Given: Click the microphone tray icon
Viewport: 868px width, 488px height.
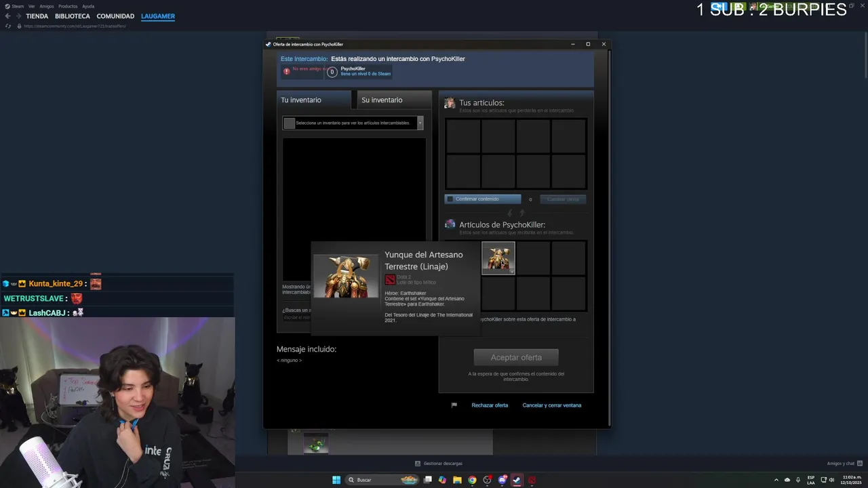Looking at the screenshot, I should [x=798, y=480].
